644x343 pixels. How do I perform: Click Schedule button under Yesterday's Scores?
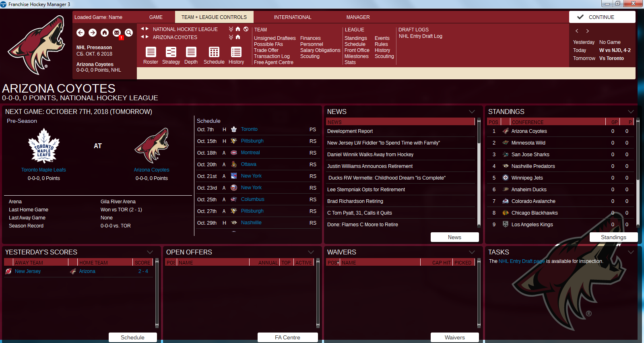[x=133, y=337]
